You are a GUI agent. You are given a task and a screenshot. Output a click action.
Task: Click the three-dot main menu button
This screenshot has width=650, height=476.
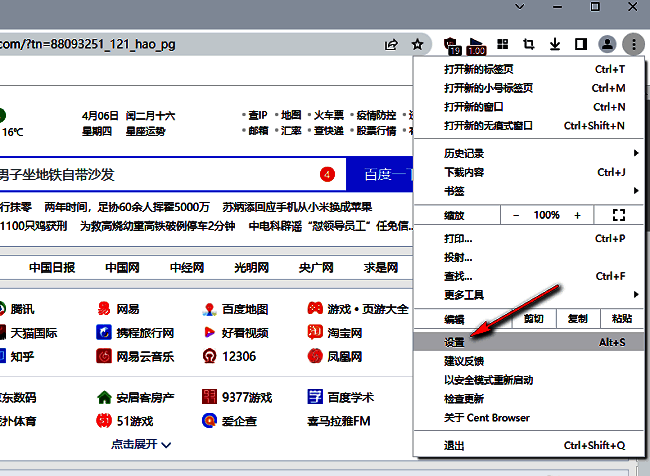pyautogui.click(x=633, y=44)
